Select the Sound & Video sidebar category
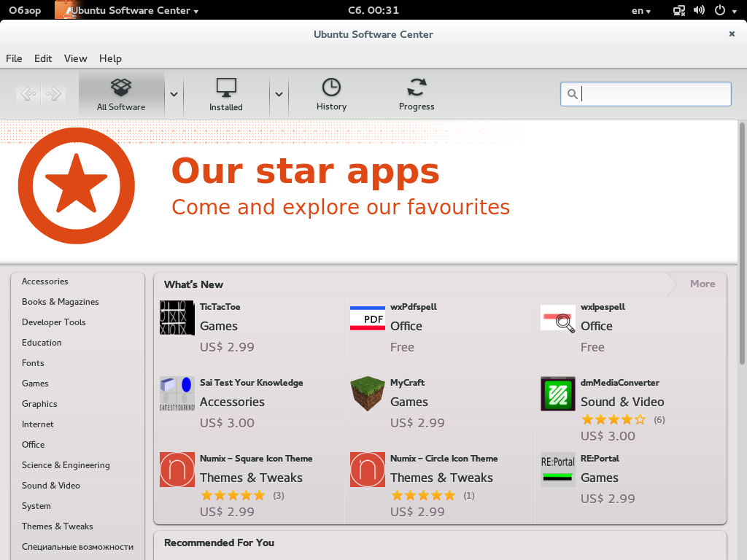747x560 pixels. (50, 486)
